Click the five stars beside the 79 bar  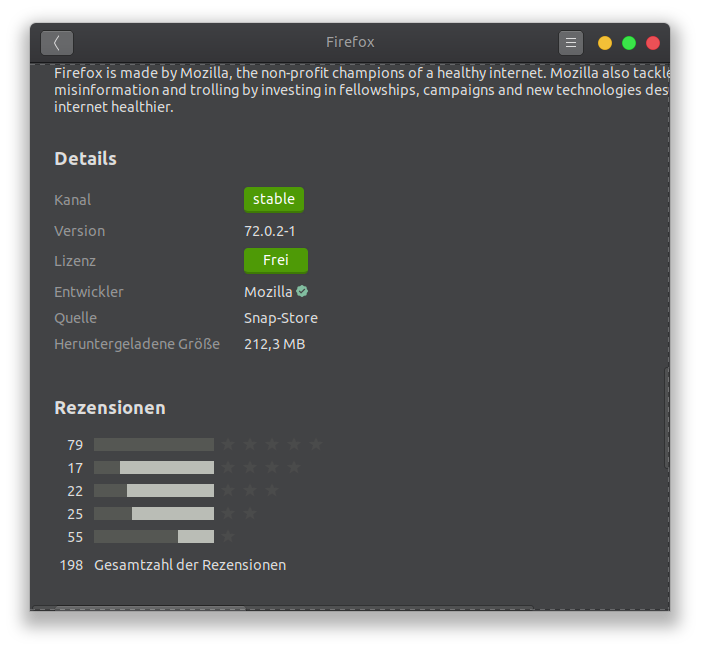point(272,444)
